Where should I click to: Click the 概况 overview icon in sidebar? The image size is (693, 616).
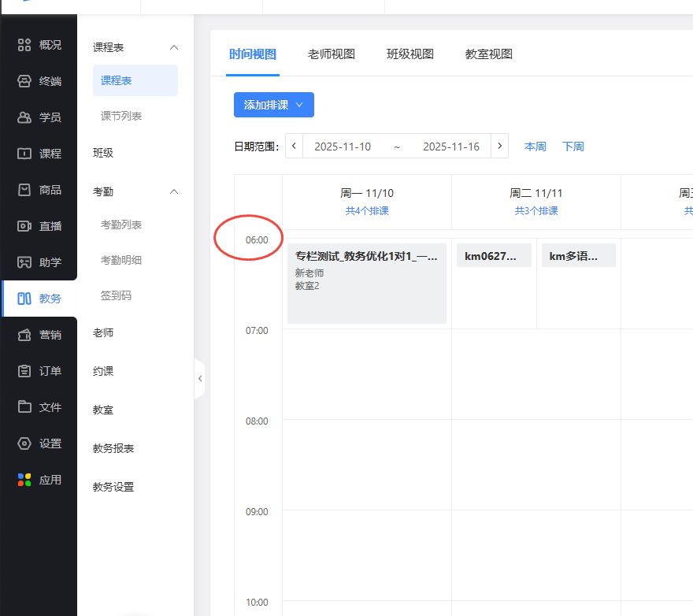click(x=24, y=45)
